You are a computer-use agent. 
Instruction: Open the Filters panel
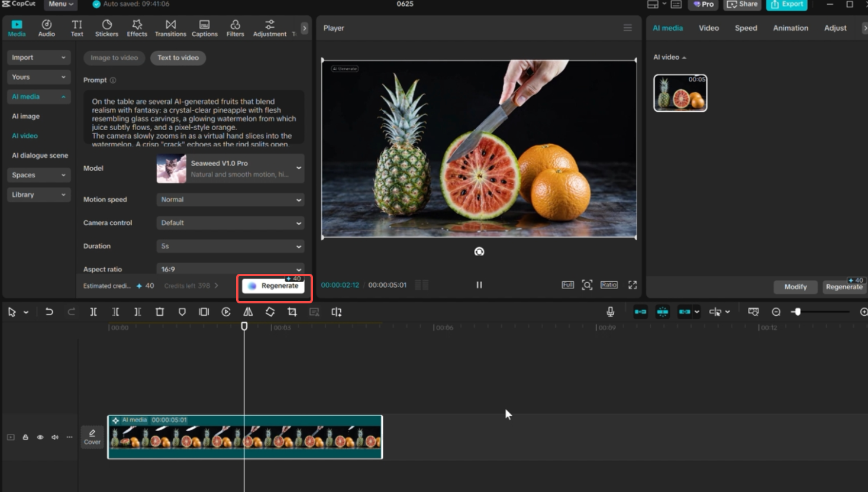235,27
